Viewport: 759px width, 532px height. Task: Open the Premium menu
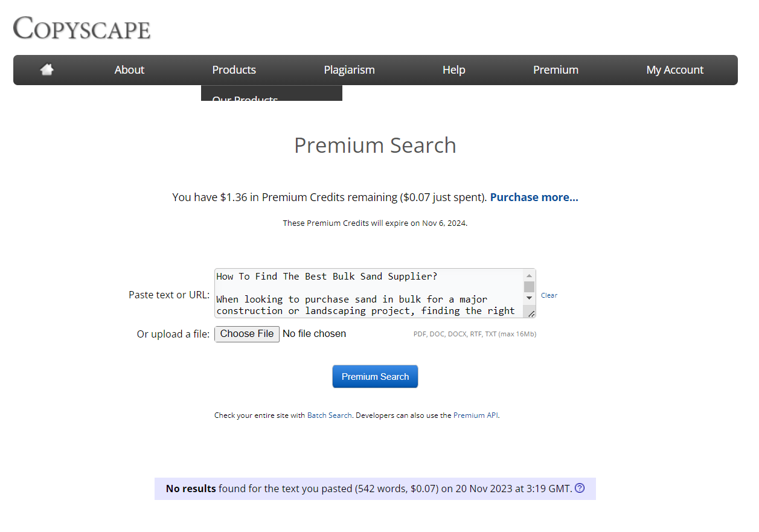pos(556,70)
